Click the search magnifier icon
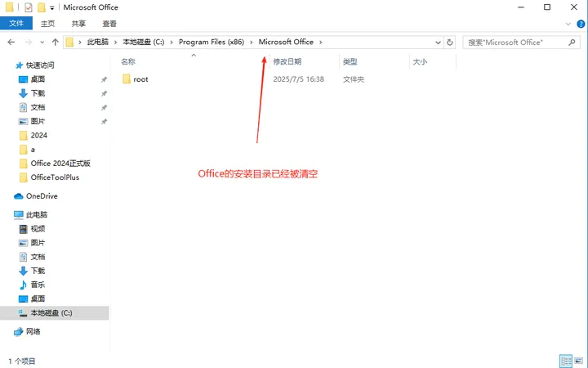588x368 pixels. 572,43
